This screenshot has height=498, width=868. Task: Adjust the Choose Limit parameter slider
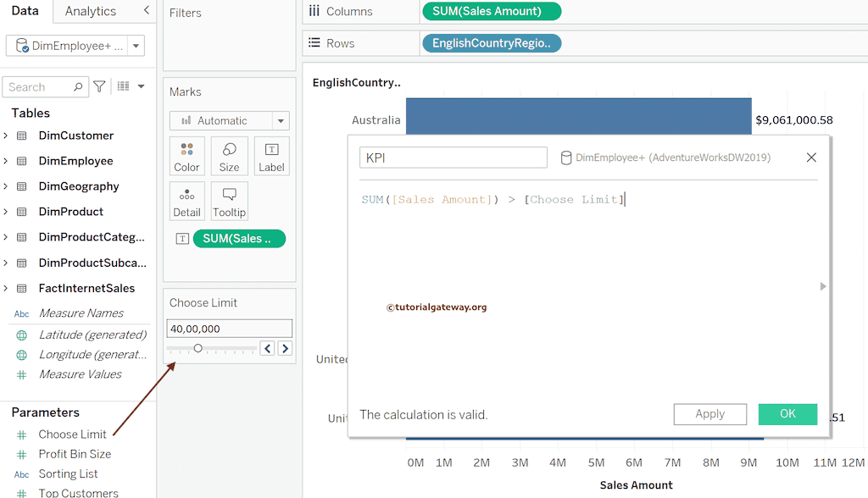click(x=198, y=347)
